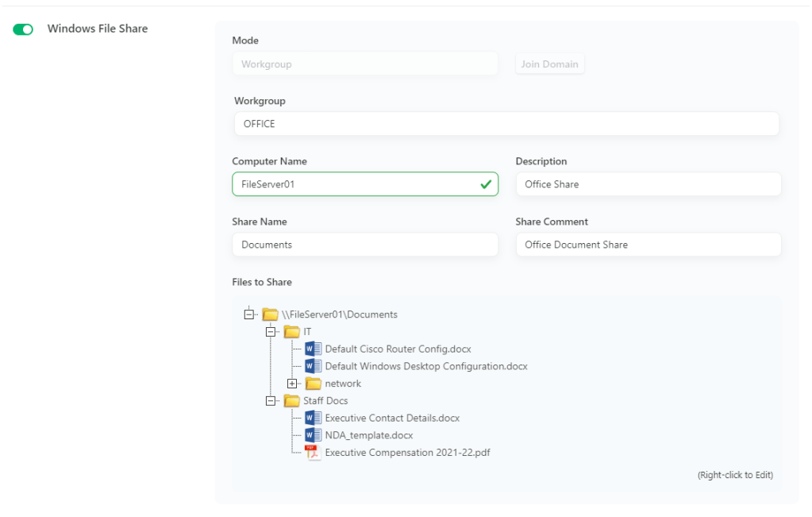Toggle the Windows File Share switch
Screen dimensions: 812x517
[x=23, y=29]
